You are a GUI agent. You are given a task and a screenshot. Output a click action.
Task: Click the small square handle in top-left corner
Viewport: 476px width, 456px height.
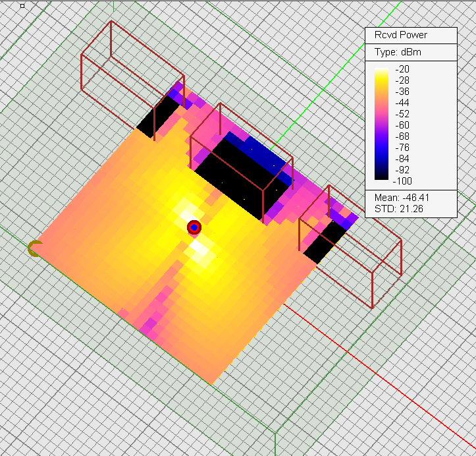point(22,6)
